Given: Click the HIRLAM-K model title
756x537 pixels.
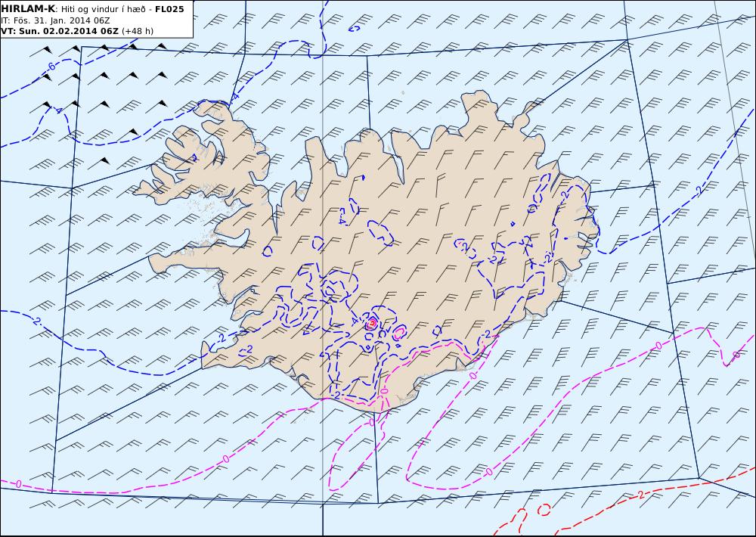Looking at the screenshot, I should [x=28, y=8].
